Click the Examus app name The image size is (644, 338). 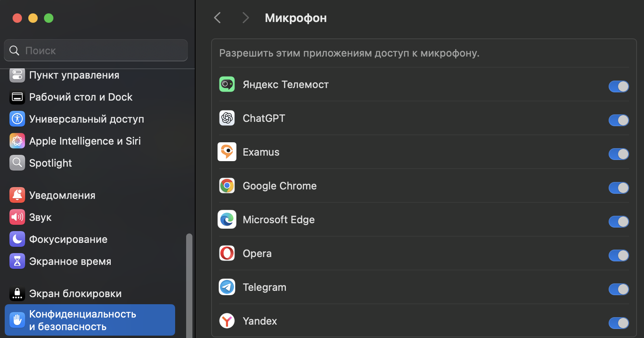[261, 152]
